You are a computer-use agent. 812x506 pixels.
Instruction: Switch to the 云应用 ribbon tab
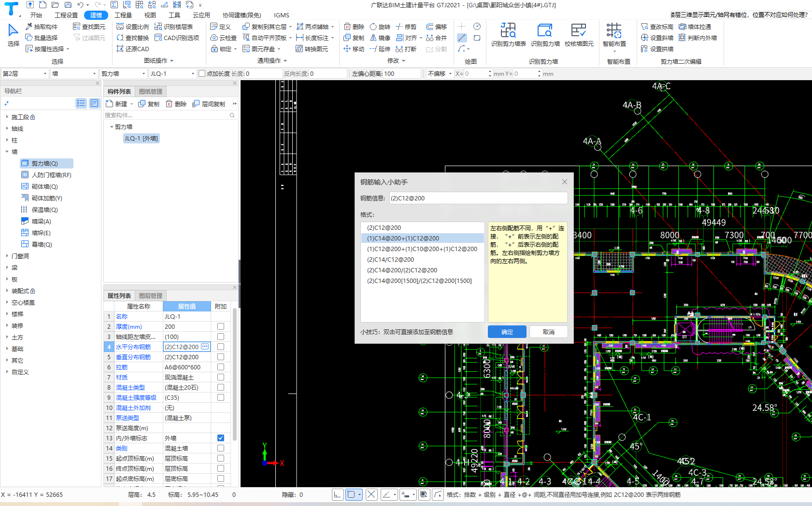(201, 15)
